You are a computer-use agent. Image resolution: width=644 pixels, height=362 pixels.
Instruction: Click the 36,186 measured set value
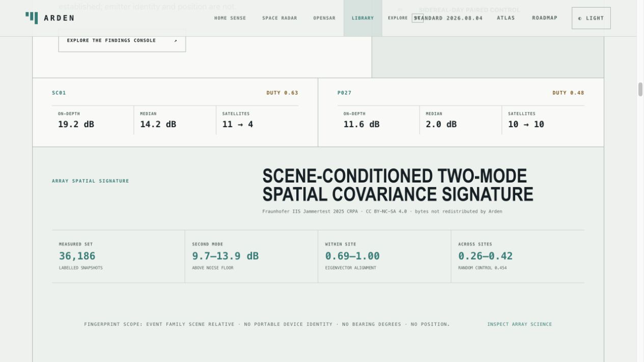[77, 256]
